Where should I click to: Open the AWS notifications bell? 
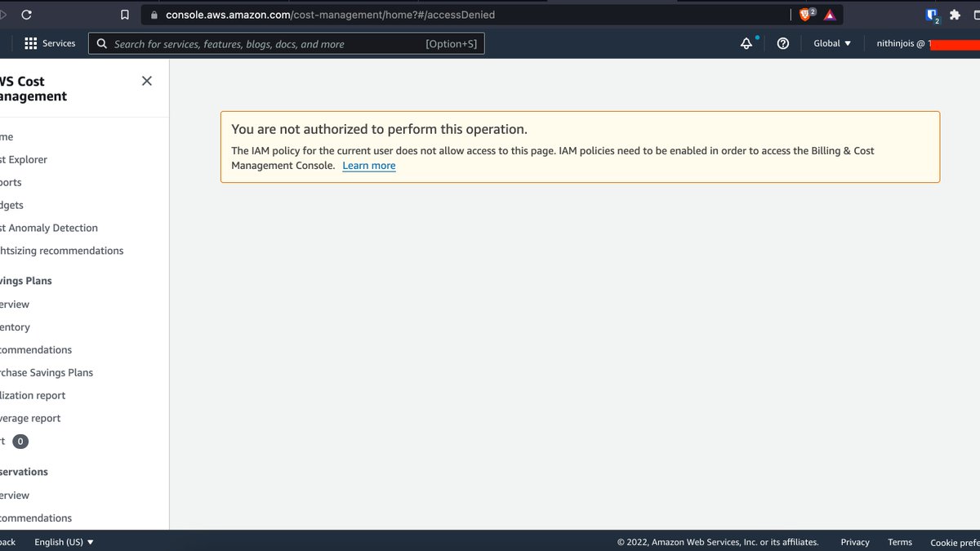[x=746, y=42]
